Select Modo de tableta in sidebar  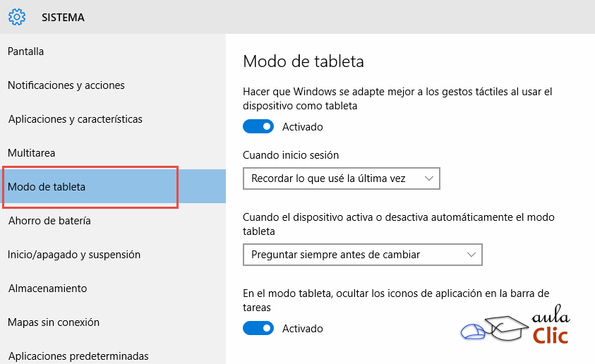tap(47, 187)
